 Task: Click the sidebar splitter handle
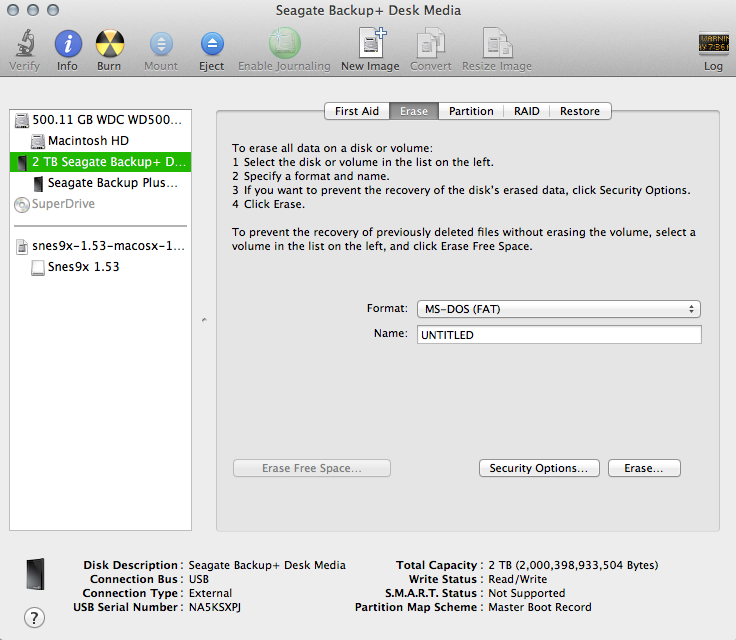tap(204, 320)
